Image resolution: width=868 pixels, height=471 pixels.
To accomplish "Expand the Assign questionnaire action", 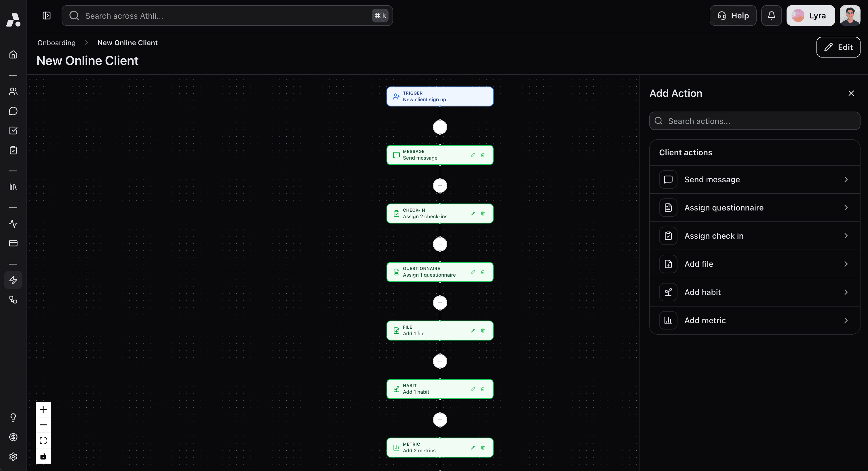I will 755,207.
